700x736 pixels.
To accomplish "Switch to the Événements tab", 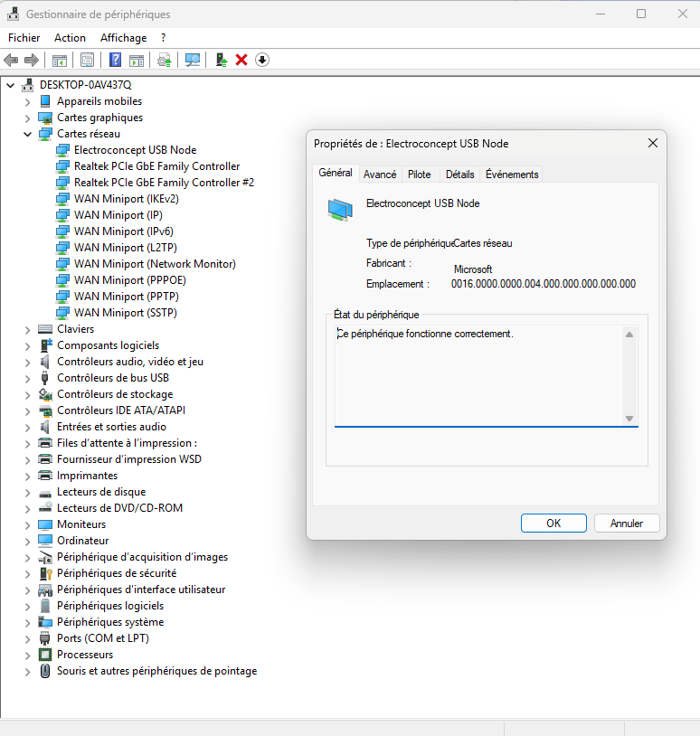I will pos(512,175).
